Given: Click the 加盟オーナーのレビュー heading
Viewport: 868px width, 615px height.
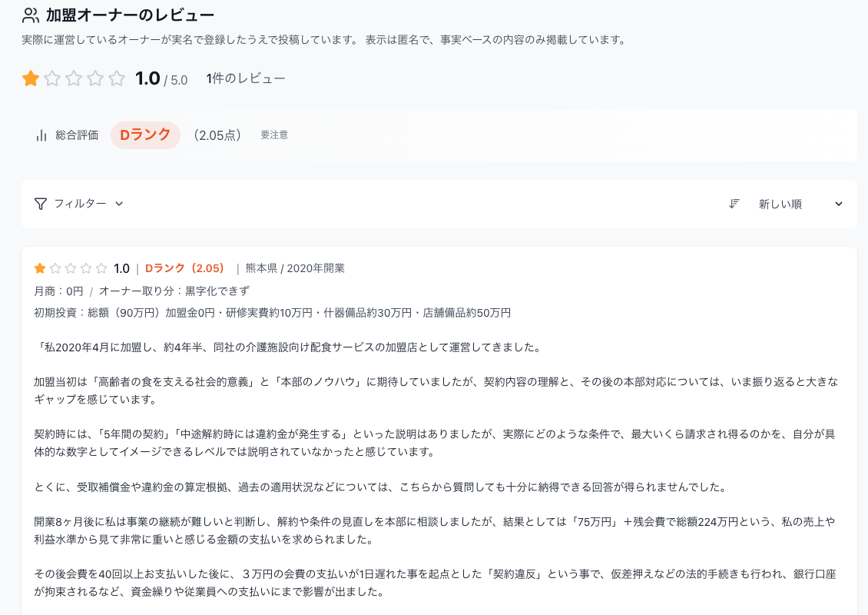Looking at the screenshot, I should [x=130, y=15].
